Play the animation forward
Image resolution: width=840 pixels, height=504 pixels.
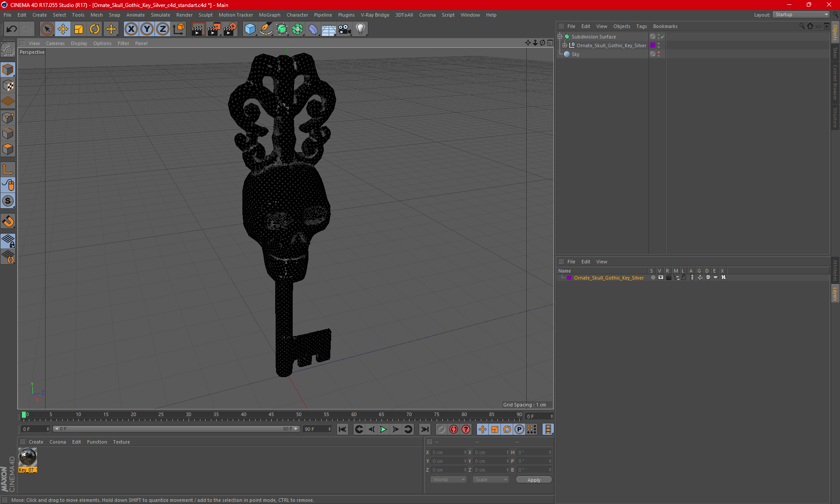(383, 429)
